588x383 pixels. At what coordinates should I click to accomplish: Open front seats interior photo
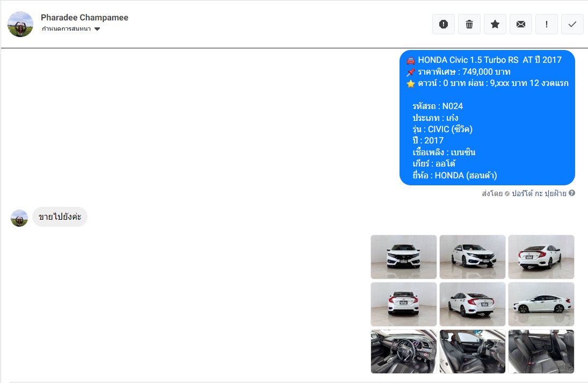click(473, 351)
